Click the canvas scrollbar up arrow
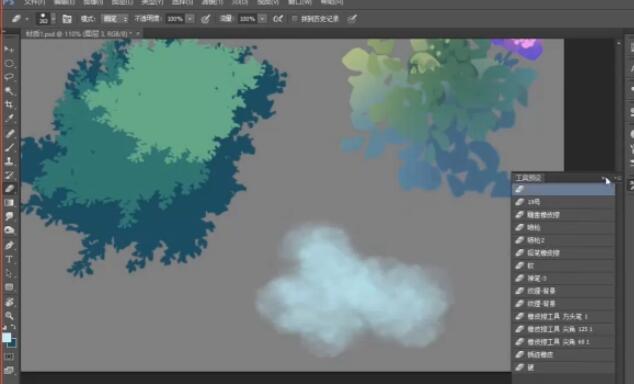Viewport: 634px width, 384px height. tap(619, 43)
